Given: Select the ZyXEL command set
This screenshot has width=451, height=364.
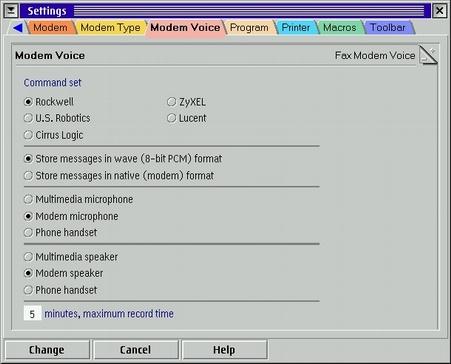Looking at the screenshot, I should click(x=186, y=102).
